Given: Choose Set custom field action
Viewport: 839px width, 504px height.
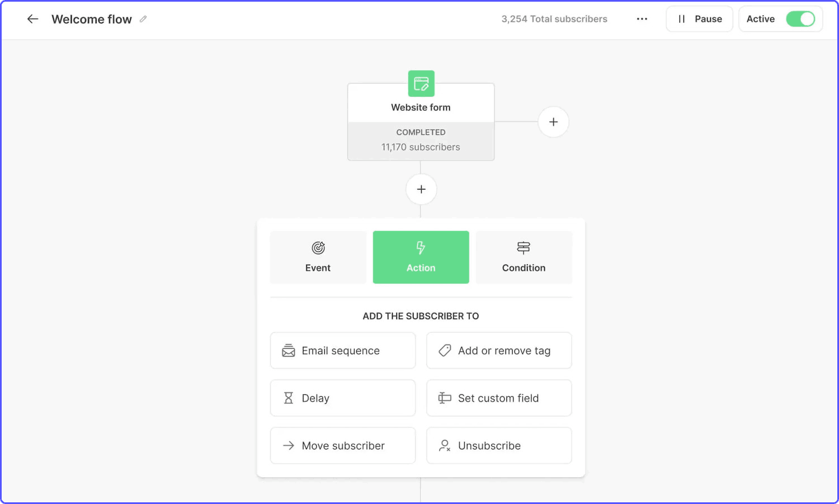Looking at the screenshot, I should [x=499, y=398].
